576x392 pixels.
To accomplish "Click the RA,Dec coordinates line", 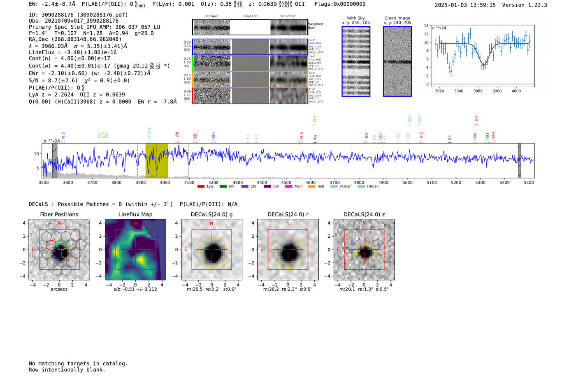I will tap(75, 39).
